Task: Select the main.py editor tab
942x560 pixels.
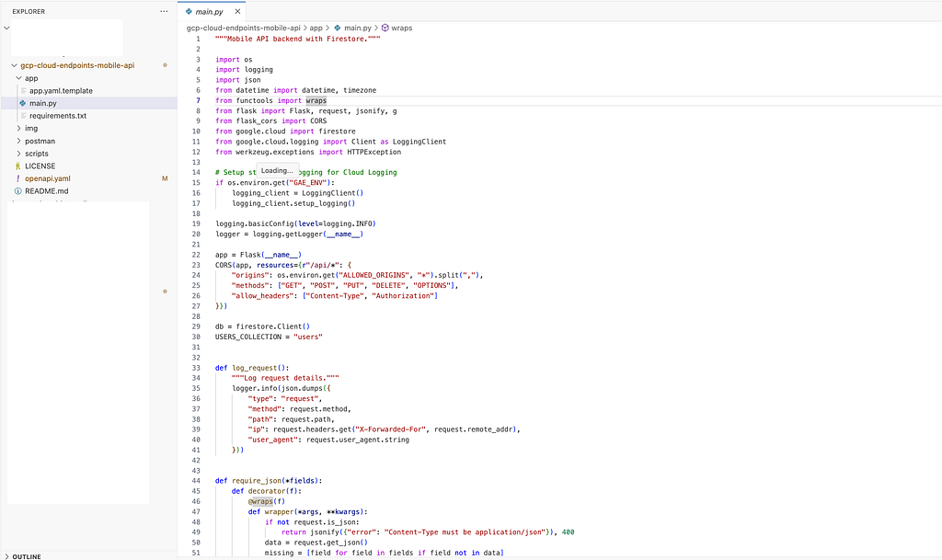Action: tap(213, 11)
